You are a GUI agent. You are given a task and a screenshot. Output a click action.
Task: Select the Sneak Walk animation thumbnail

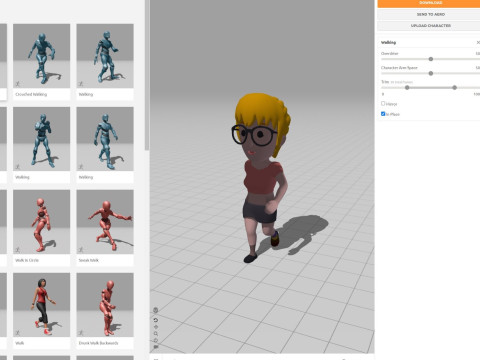click(x=105, y=222)
